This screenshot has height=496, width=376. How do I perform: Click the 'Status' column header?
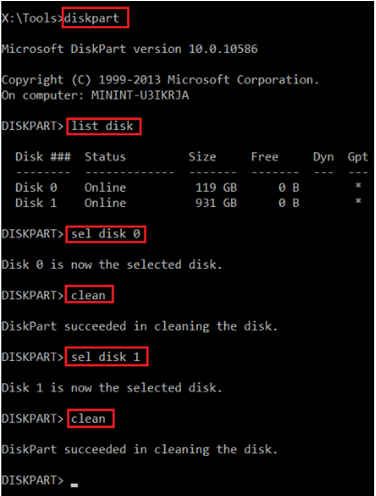click(x=105, y=157)
